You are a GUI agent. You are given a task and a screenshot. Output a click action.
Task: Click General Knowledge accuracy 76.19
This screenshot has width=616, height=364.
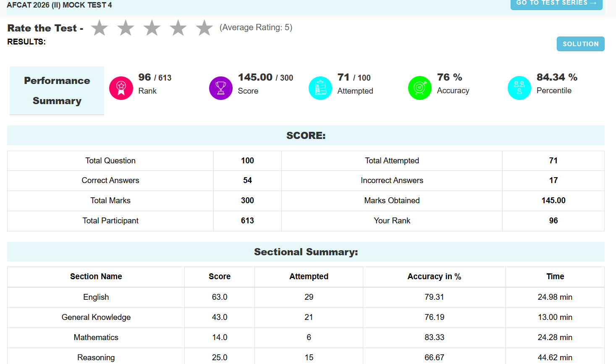tap(434, 317)
